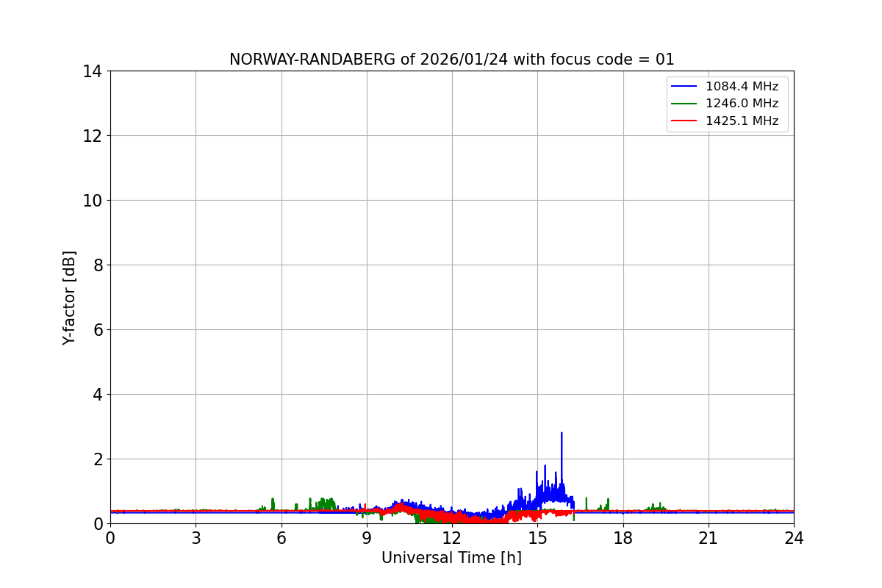Click the y-axis tick label 10
Viewport: 882px width, 588px height.
(x=93, y=201)
